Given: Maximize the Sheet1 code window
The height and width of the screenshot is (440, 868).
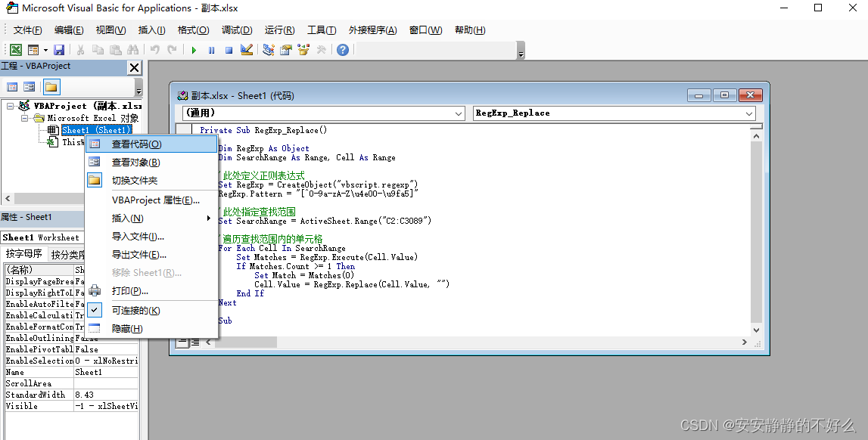Looking at the screenshot, I should click(725, 95).
